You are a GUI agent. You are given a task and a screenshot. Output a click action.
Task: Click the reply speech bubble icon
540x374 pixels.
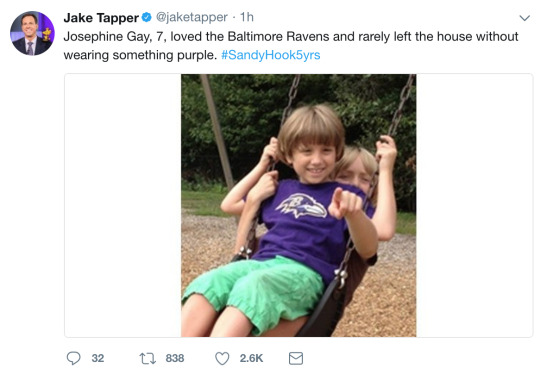[x=73, y=358]
